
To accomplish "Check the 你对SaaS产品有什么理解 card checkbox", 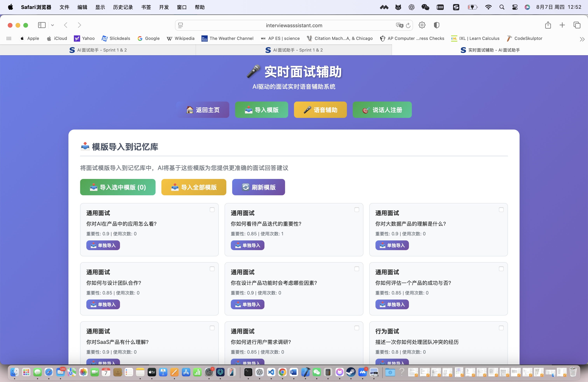I will point(212,328).
